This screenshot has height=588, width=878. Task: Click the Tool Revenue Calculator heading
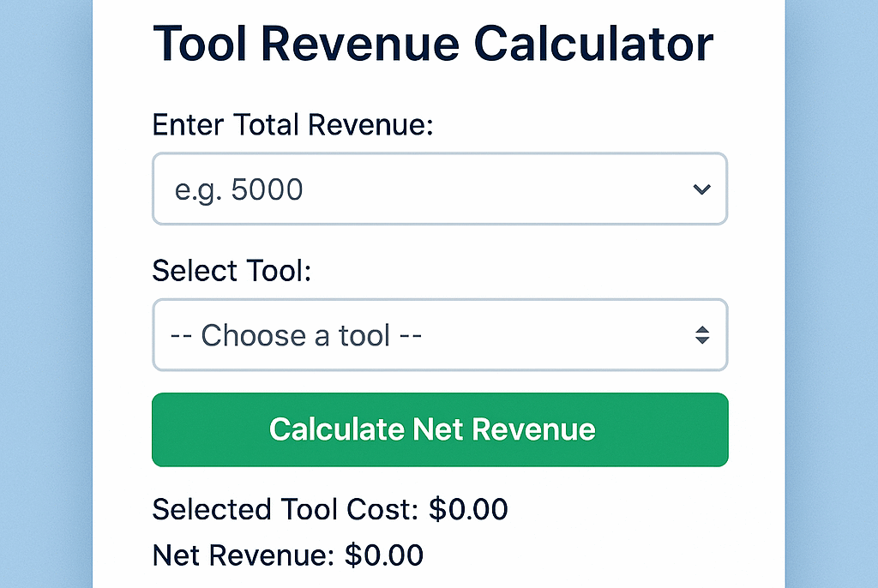pyautogui.click(x=432, y=44)
